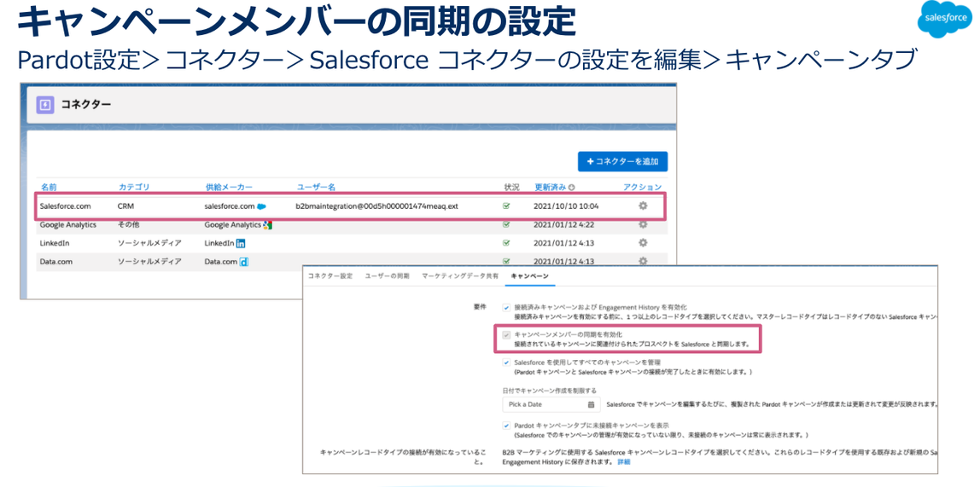
Task: Click the purple Connector page icon
Action: click(x=44, y=105)
